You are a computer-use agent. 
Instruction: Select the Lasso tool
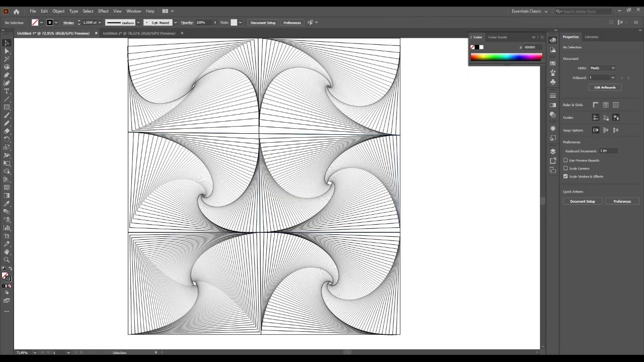tap(7, 67)
